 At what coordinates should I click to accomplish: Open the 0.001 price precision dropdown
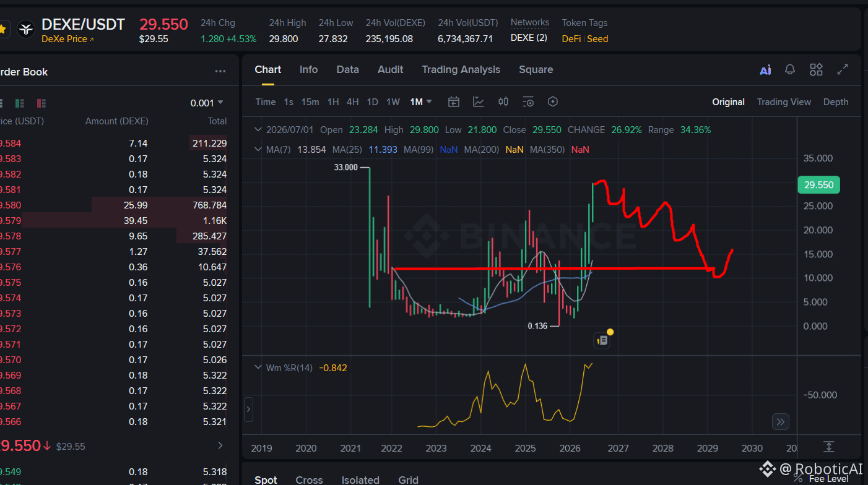pos(207,103)
